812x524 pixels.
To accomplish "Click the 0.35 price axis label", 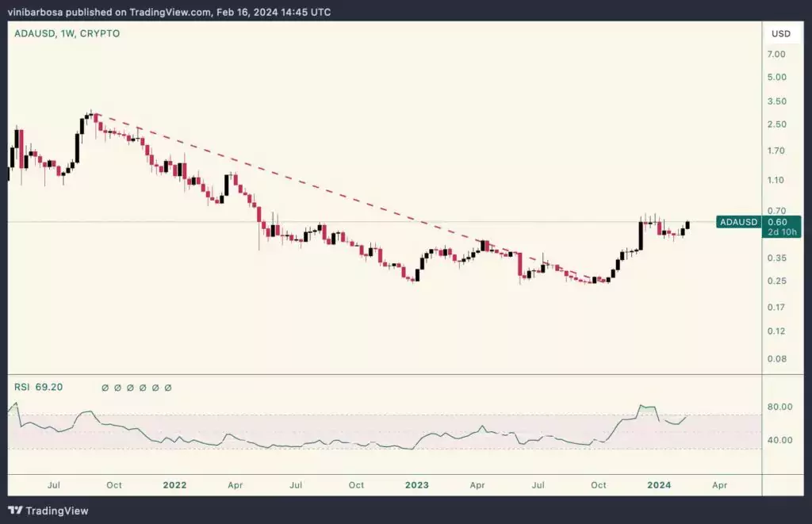I will tap(777, 258).
